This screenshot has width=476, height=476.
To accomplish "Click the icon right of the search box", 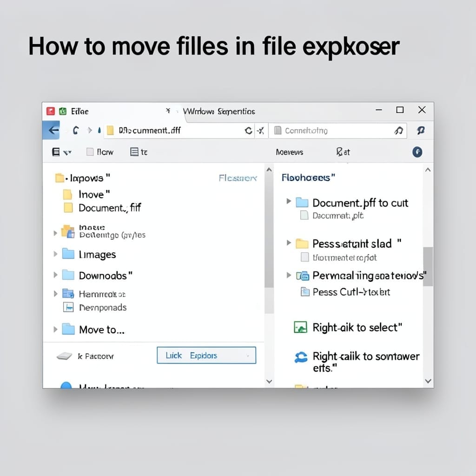I will [x=421, y=130].
